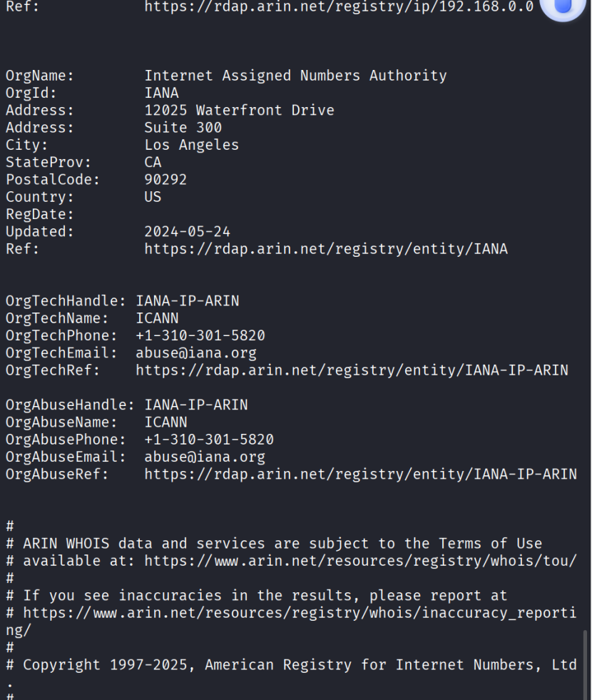592x700 pixels.
Task: Click the terminal's vertical scrollbar thumb
Action: pyautogui.click(x=586, y=664)
